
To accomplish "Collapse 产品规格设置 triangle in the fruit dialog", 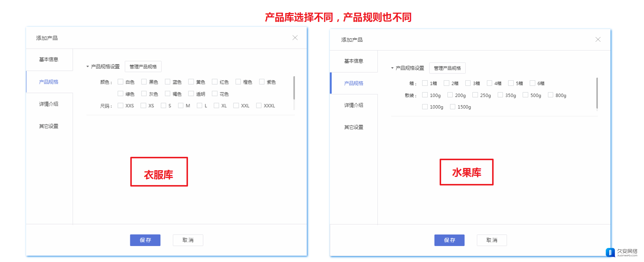I will click(392, 68).
